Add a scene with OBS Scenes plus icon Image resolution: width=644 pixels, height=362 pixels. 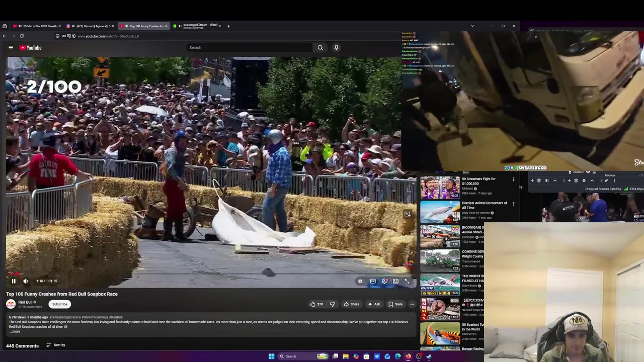(x=532, y=180)
